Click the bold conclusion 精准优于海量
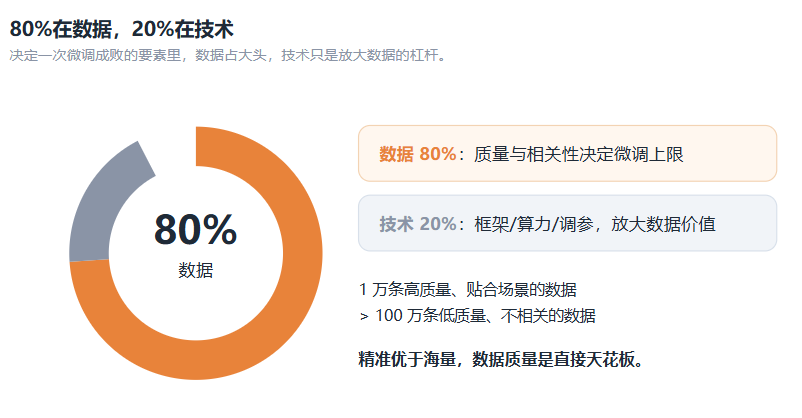This screenshot has height=418, width=802. click(x=407, y=359)
